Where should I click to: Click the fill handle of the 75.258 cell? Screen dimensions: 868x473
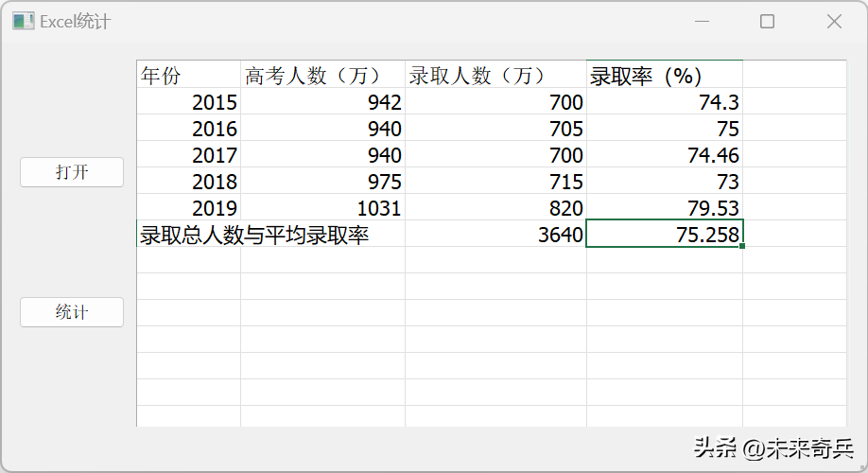[742, 246]
